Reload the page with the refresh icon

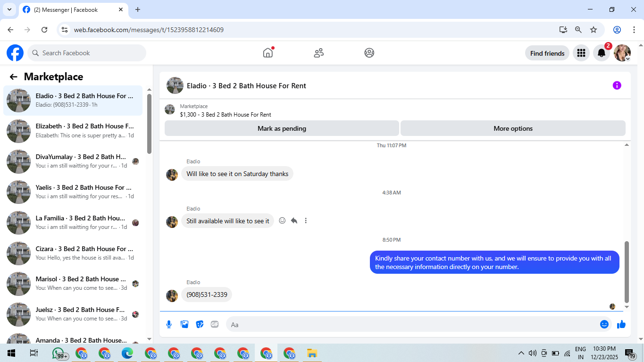click(x=44, y=30)
